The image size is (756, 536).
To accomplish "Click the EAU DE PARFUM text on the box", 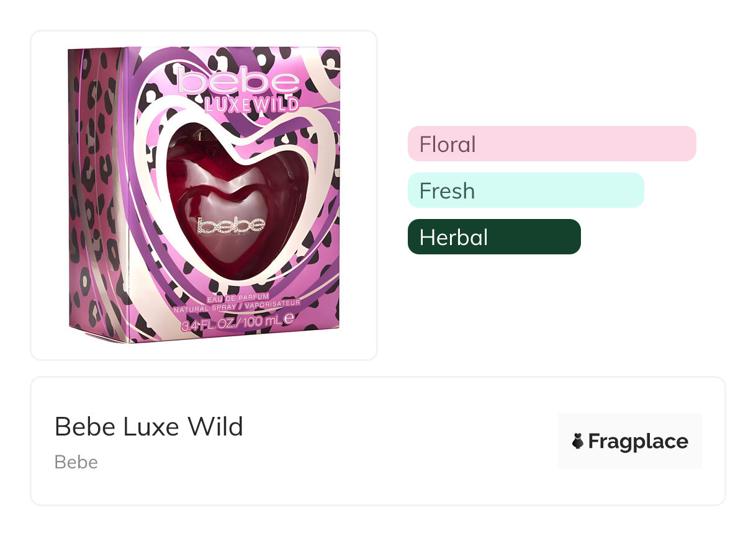I will 237,299.
